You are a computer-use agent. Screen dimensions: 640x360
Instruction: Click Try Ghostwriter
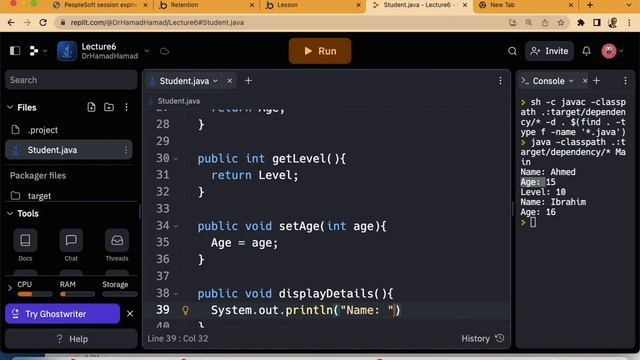(x=62, y=313)
